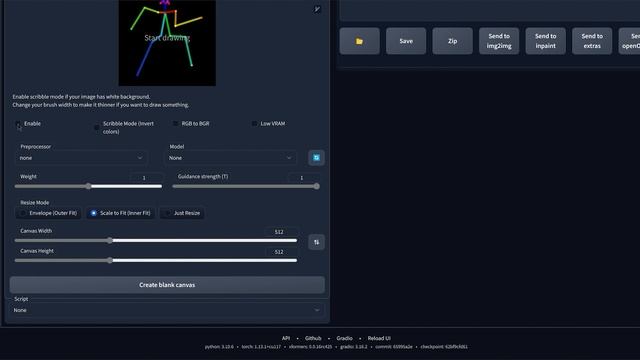Click Create blank canvas button
This screenshot has height=360, width=640.
click(x=167, y=285)
